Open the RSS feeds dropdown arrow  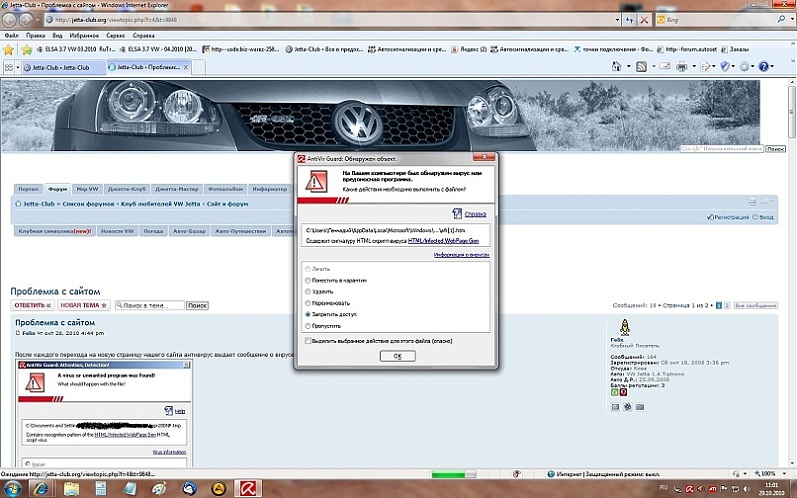click(x=653, y=67)
